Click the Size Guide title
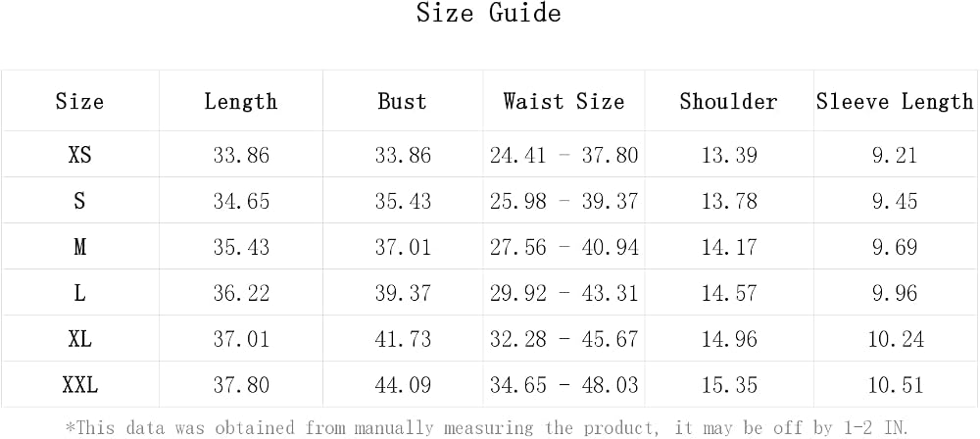Image resolution: width=980 pixels, height=439 pixels. [x=489, y=13]
